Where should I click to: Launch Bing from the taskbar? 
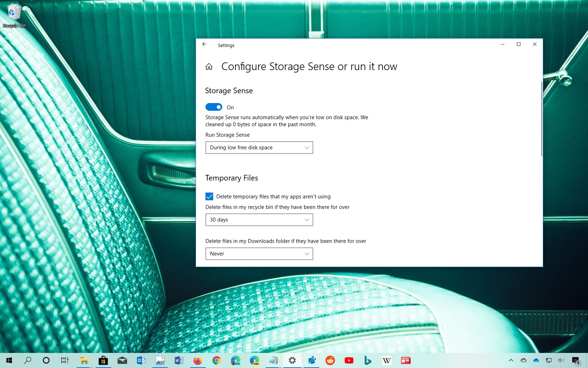tap(367, 360)
